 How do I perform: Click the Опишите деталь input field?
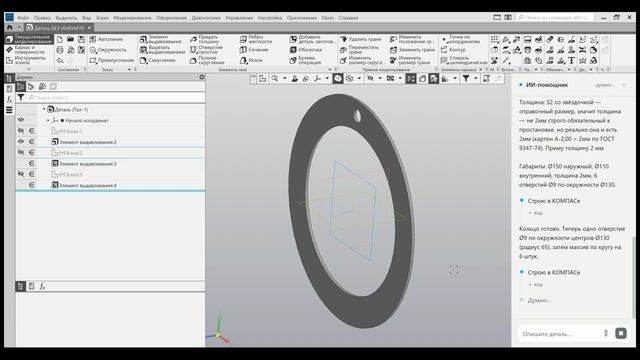point(559,333)
